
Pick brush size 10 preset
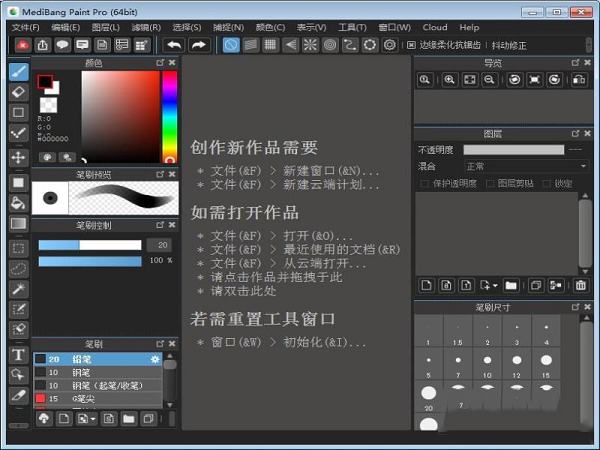(487, 365)
